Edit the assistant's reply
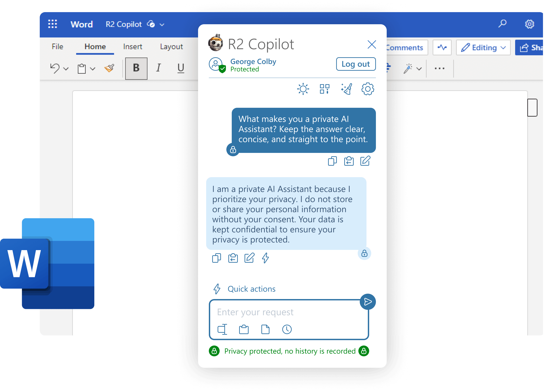Viewport: 545px width, 392px height. [249, 258]
